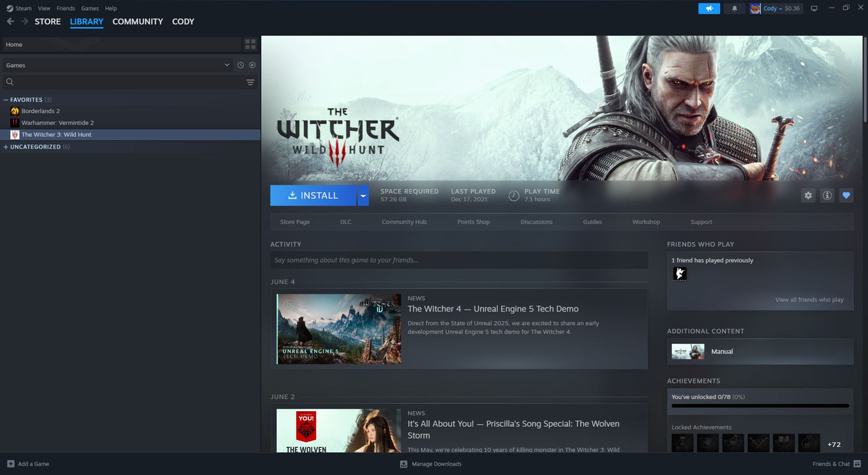Open the Community Hub link
868x475 pixels.
(404, 222)
